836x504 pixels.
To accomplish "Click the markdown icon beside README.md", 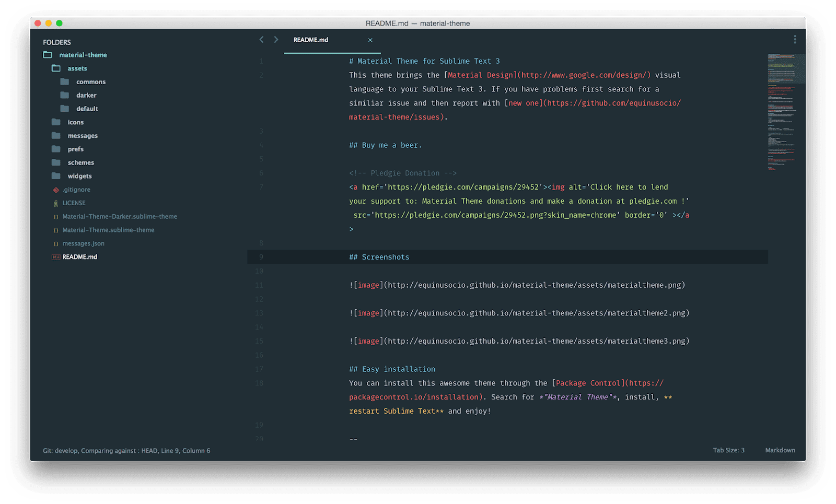I will [x=56, y=257].
